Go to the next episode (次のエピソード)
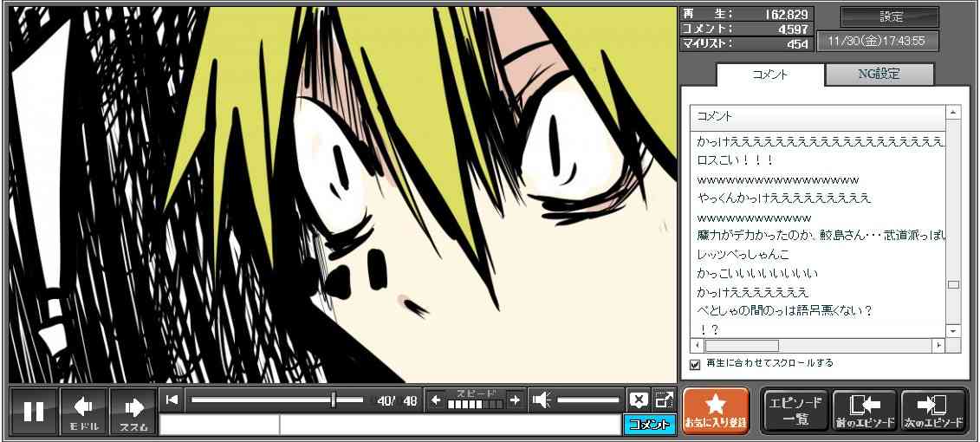The height and width of the screenshot is (442, 980). point(933,411)
